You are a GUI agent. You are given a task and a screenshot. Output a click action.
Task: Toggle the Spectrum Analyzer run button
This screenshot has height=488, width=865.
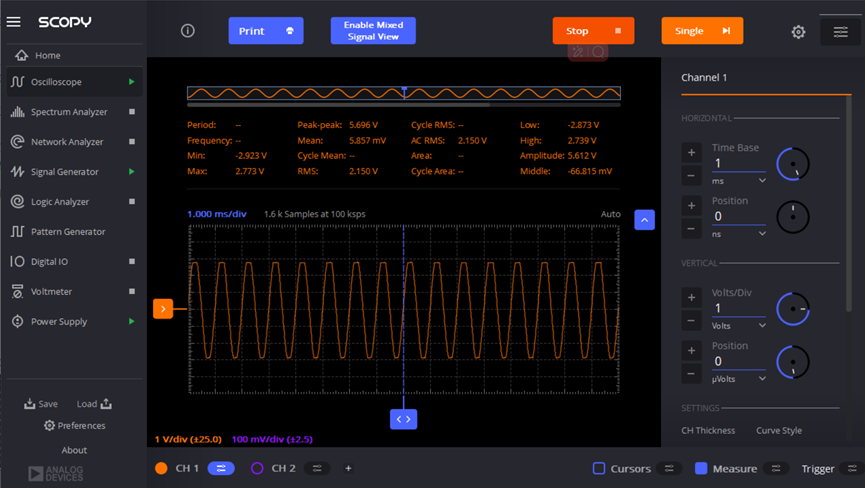coord(132,112)
